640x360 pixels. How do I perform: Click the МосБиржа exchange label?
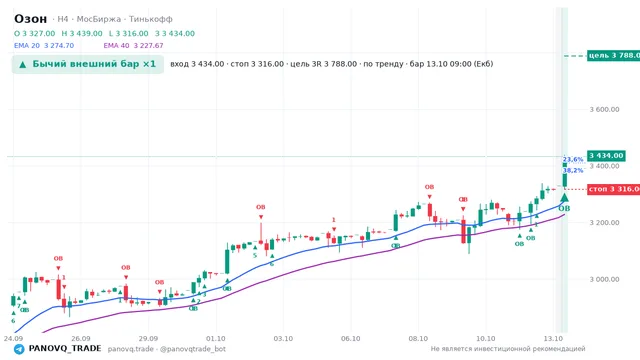[x=99, y=19]
